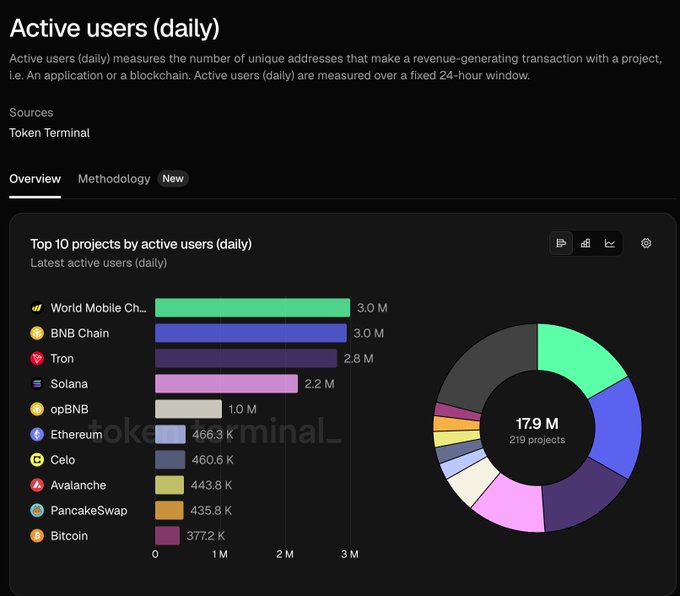Click 435.8 K PancakeSwap value
The image size is (680, 596).
211,511
